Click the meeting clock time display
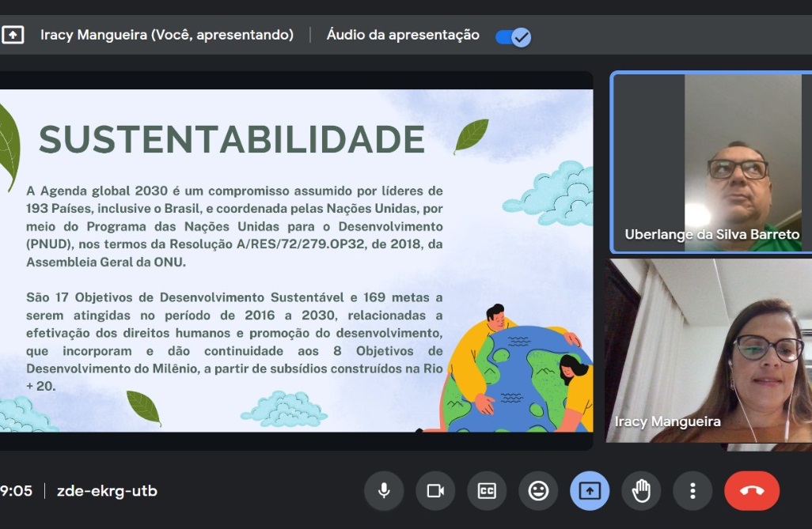The image size is (812, 529). (16, 491)
